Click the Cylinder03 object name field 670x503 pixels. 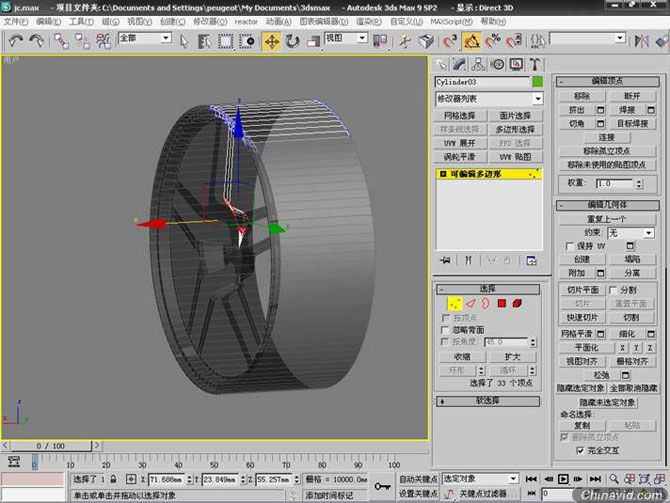(x=482, y=82)
